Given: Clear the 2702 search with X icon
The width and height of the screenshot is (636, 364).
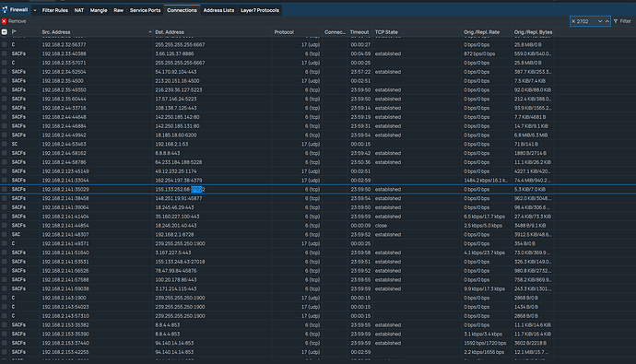Looking at the screenshot, I should click(x=573, y=21).
